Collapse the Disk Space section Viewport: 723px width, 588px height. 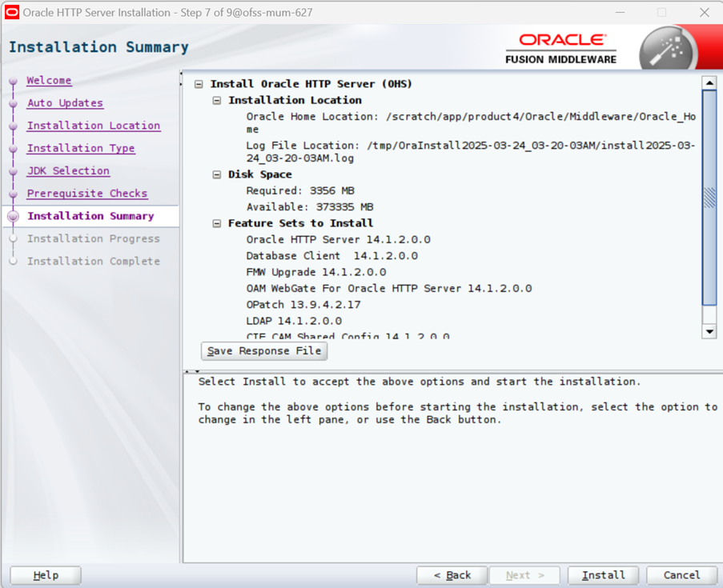click(x=217, y=174)
